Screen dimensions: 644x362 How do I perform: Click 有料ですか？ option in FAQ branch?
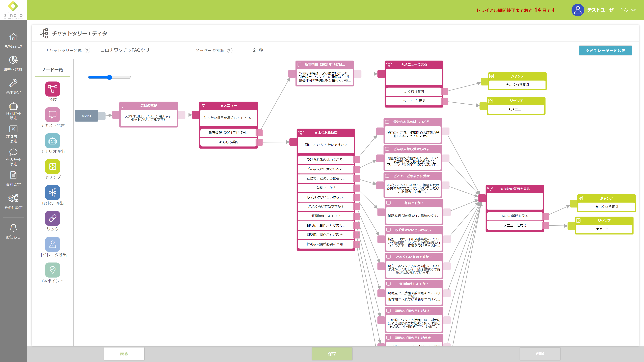[326, 188]
